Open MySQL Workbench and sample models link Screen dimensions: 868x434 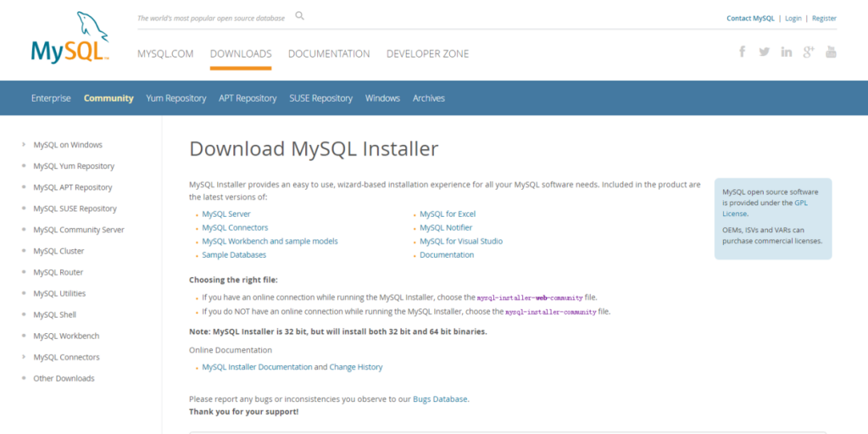(270, 242)
